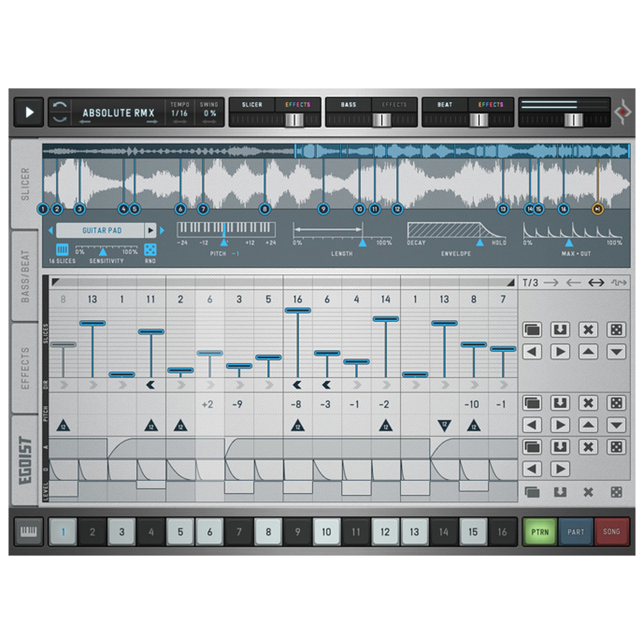Go to the previous sample before Guitar Pad
The height and width of the screenshot is (644, 644).
(x=51, y=230)
